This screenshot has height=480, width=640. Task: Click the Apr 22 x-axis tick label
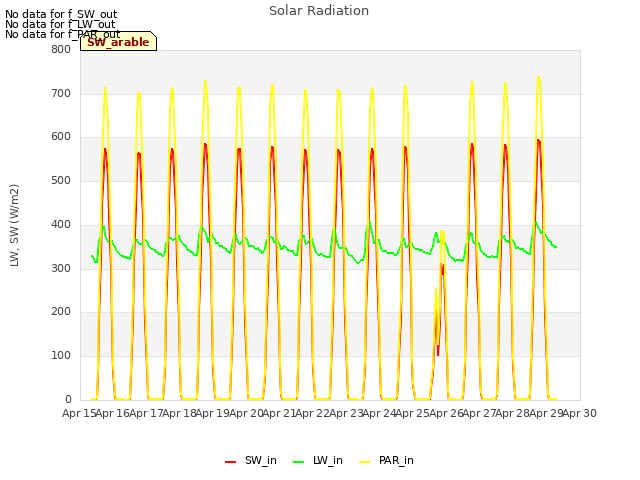tap(313, 413)
